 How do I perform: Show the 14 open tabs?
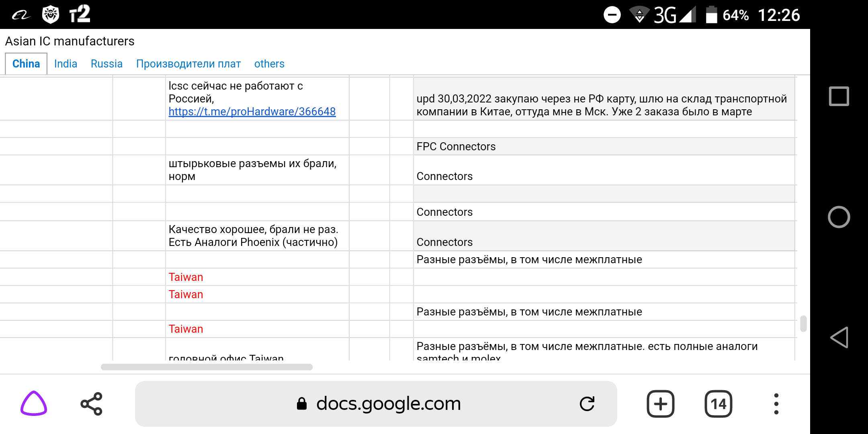718,404
